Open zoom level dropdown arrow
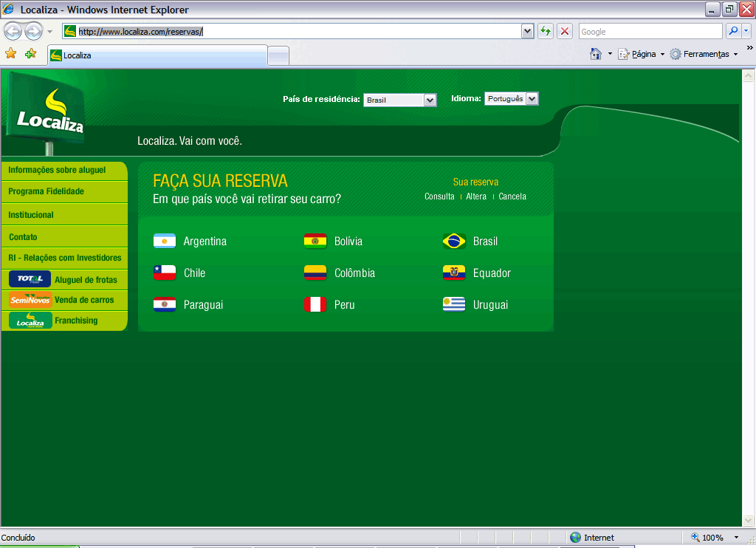Viewport: 756px width, 548px height. [x=736, y=538]
